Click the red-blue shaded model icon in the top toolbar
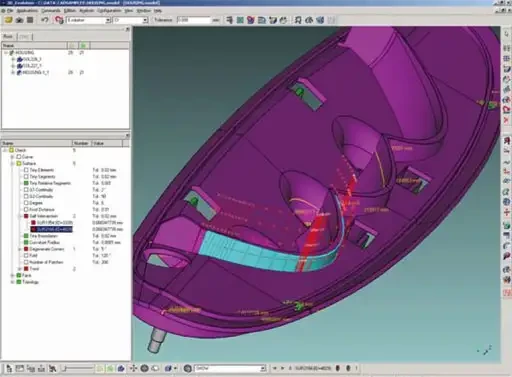This screenshot has height=377, width=512. pos(251,20)
